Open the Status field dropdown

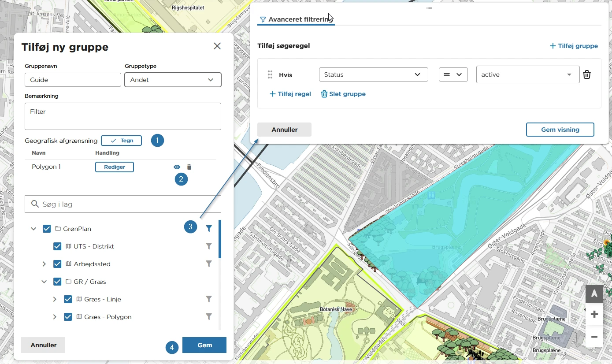374,74
